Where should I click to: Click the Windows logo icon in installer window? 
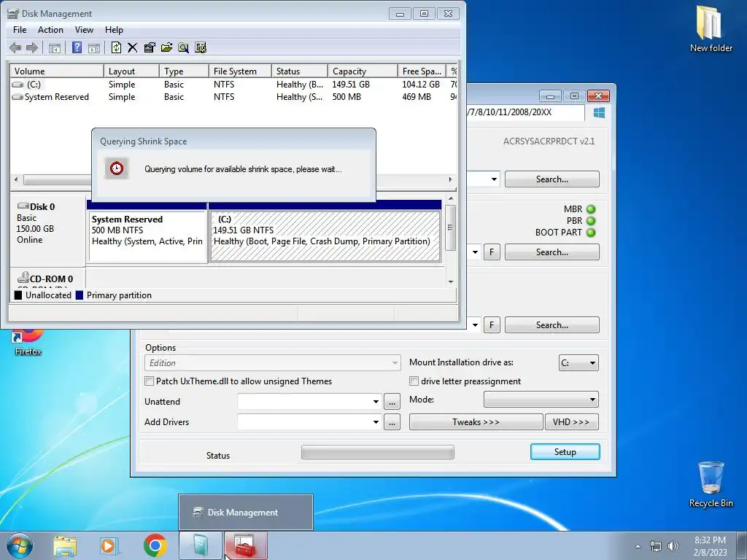[600, 112]
